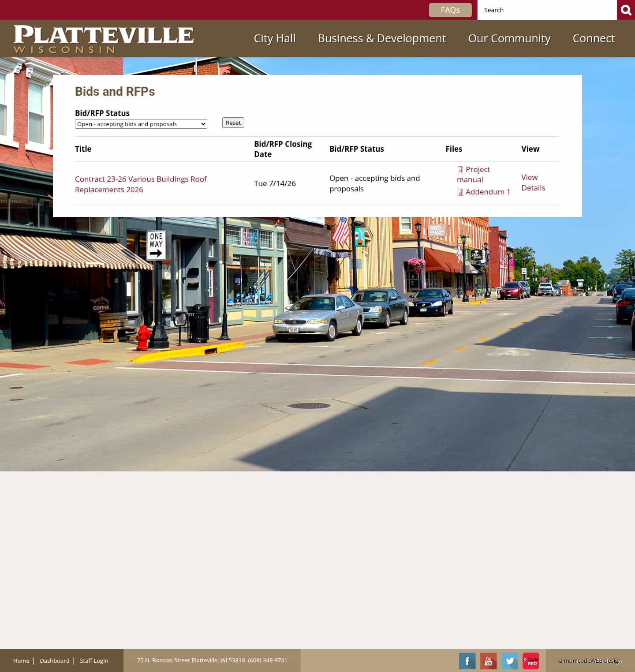Image resolution: width=635 pixels, height=672 pixels.
Task: Open the Addendum 1 file link
Action: coord(488,192)
